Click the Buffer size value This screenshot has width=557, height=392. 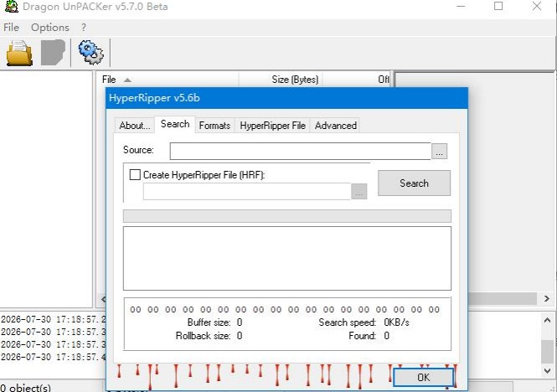coord(240,322)
